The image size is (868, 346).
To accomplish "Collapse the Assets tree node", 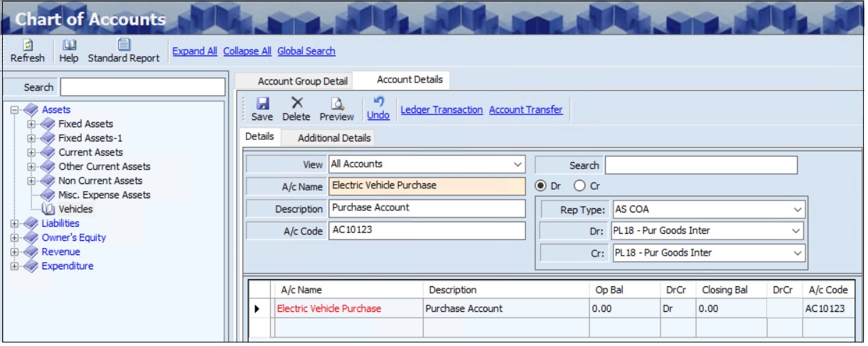I will [14, 110].
